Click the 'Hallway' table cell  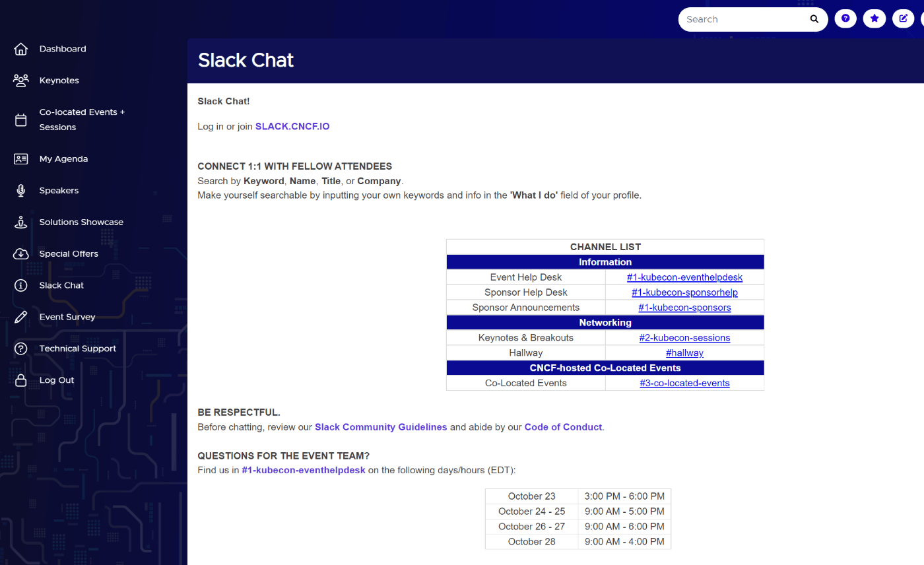pos(526,353)
